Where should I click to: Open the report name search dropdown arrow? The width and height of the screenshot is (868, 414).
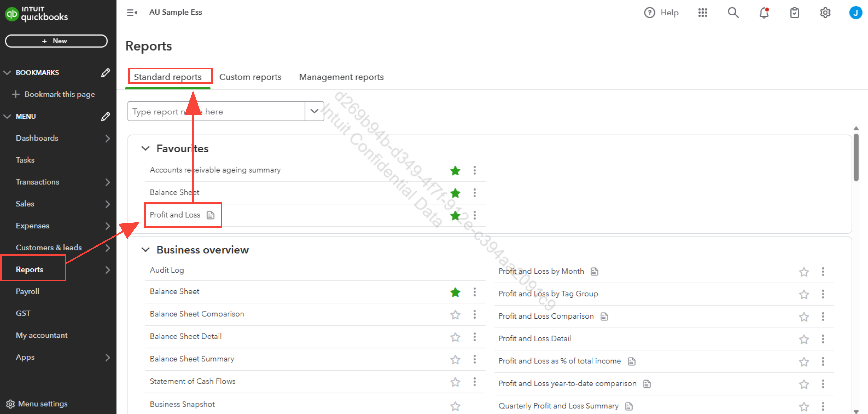[314, 111]
